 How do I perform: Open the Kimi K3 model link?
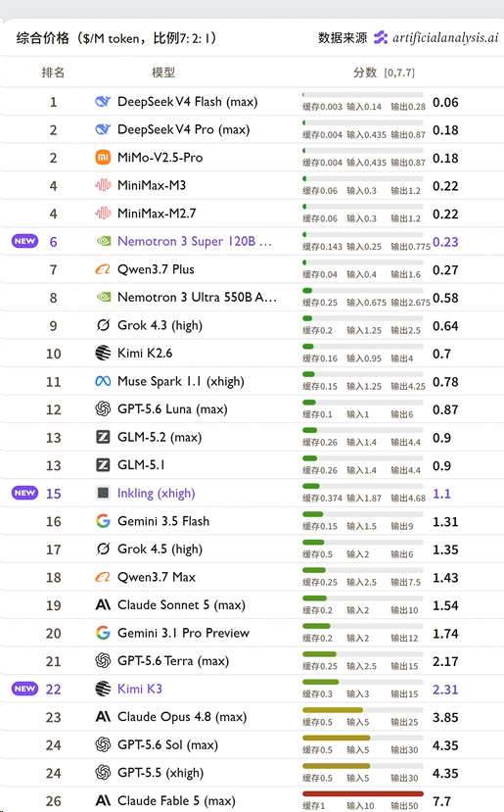pos(140,689)
